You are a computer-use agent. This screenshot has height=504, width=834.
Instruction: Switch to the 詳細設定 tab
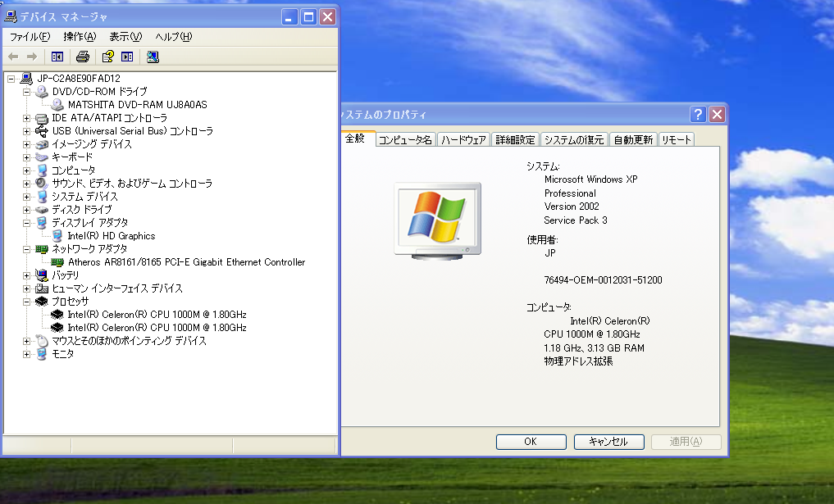click(x=515, y=140)
